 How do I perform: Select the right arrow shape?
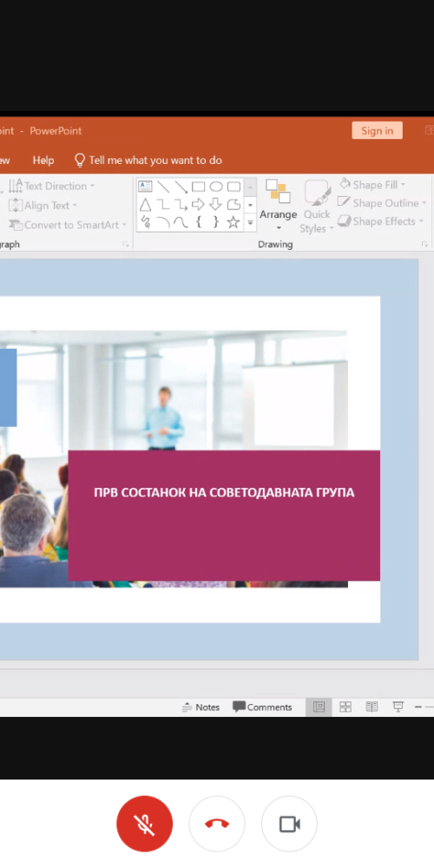click(198, 204)
